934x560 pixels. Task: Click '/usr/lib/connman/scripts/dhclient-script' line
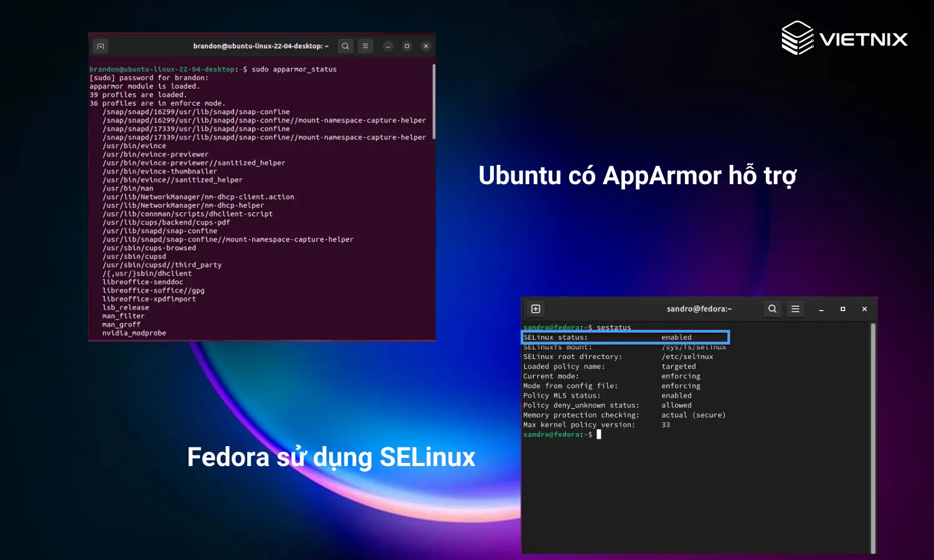click(187, 214)
